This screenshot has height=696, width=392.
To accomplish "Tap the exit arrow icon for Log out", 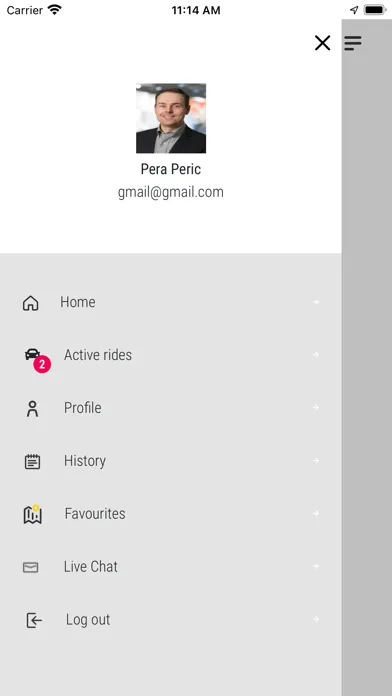I will 34,620.
